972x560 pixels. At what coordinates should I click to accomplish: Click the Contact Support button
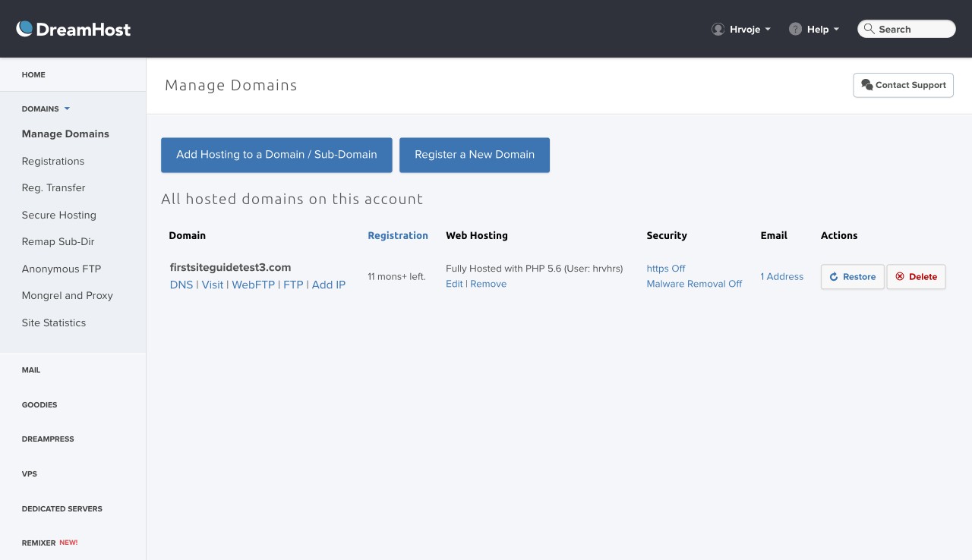click(x=904, y=85)
